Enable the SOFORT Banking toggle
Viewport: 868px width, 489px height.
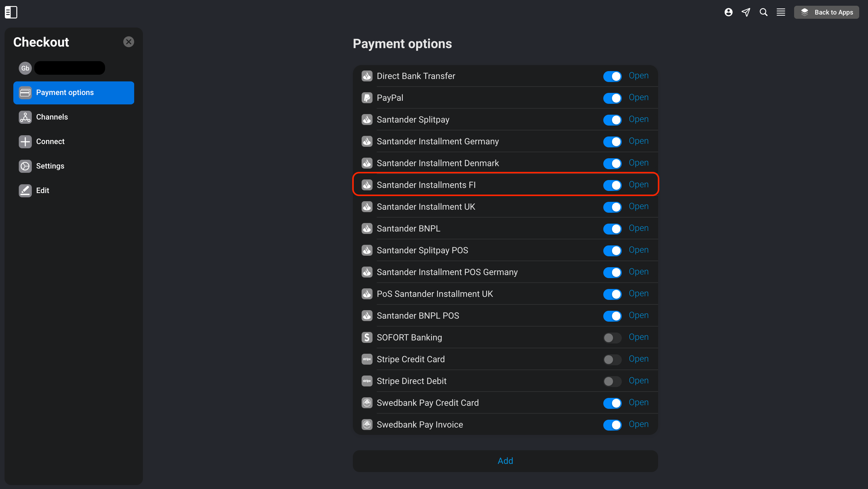point(612,338)
